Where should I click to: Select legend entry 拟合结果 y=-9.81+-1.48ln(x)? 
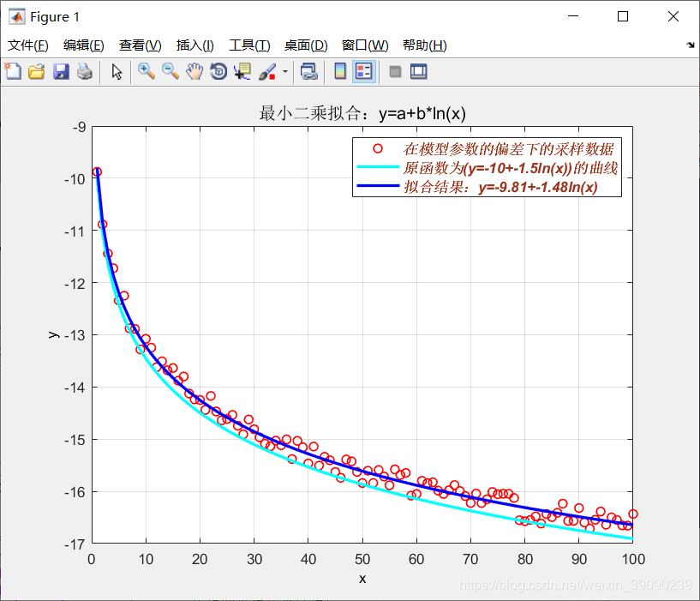click(500, 187)
